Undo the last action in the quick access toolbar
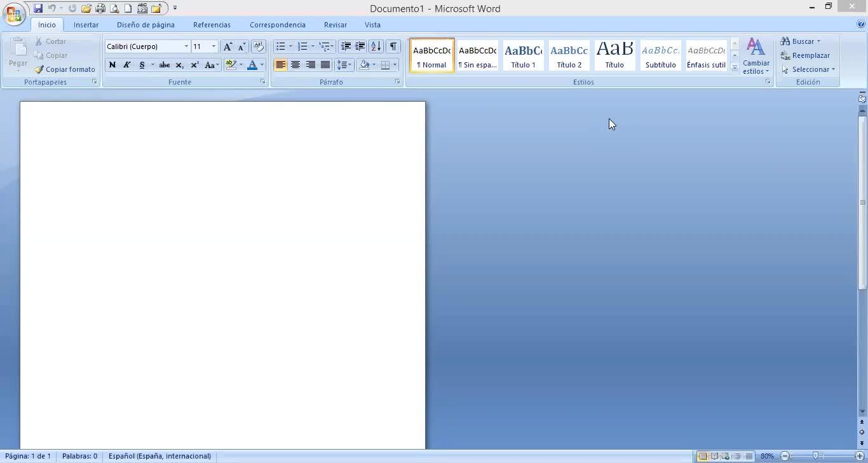 coord(52,8)
